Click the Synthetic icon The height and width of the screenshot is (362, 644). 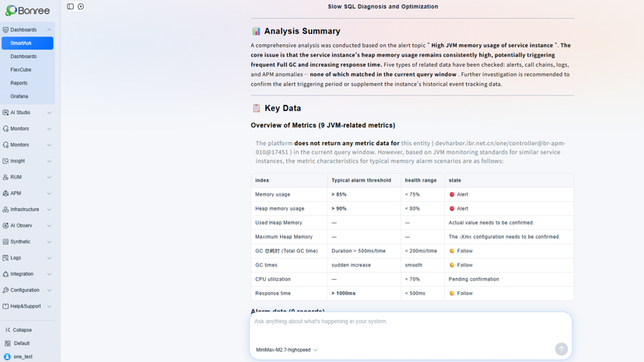(5, 242)
